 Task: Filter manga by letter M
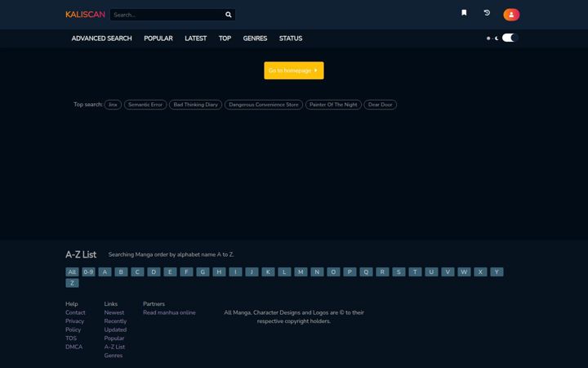[301, 272]
